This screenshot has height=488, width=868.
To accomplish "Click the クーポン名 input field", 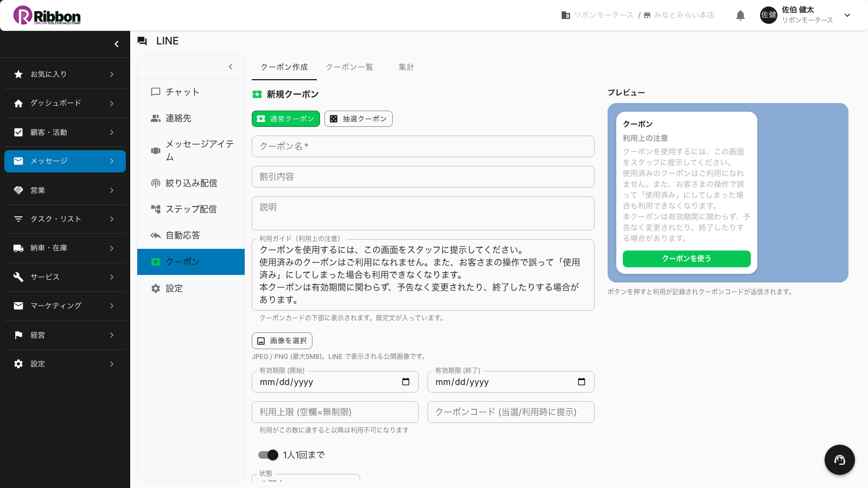I will click(423, 146).
